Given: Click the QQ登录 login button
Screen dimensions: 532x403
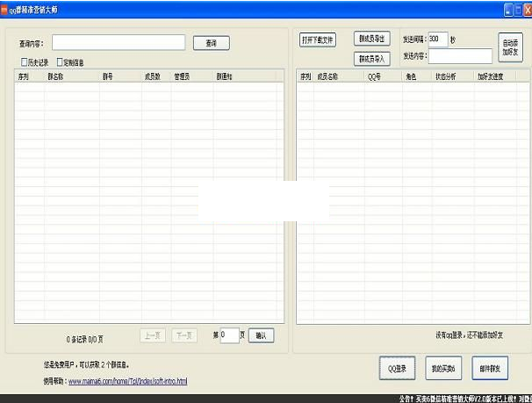Looking at the screenshot, I should click(397, 369).
